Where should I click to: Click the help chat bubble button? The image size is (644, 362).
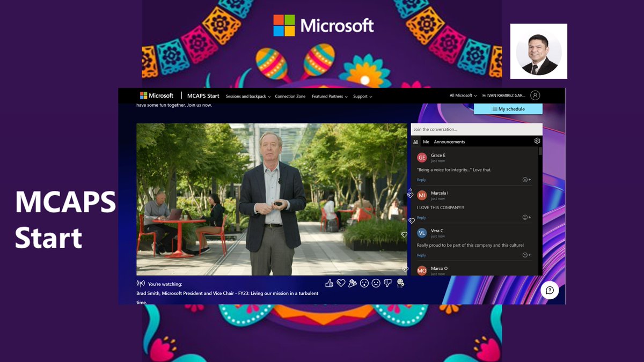tap(550, 290)
